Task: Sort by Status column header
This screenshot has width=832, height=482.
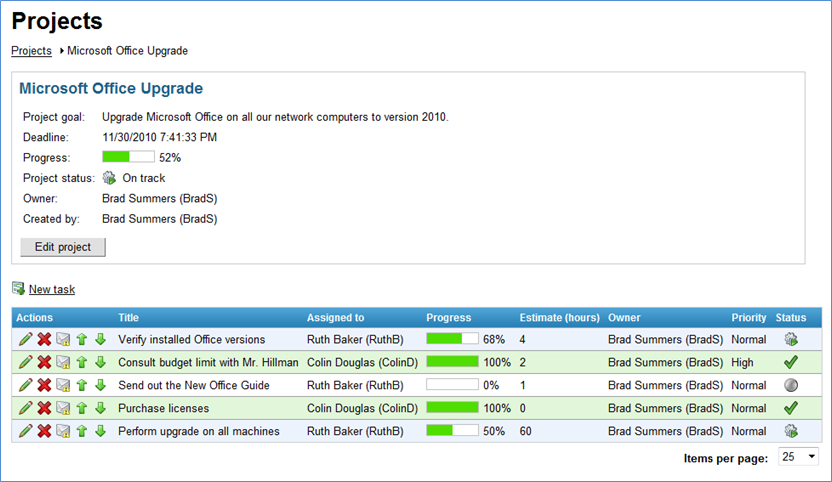Action: point(791,317)
